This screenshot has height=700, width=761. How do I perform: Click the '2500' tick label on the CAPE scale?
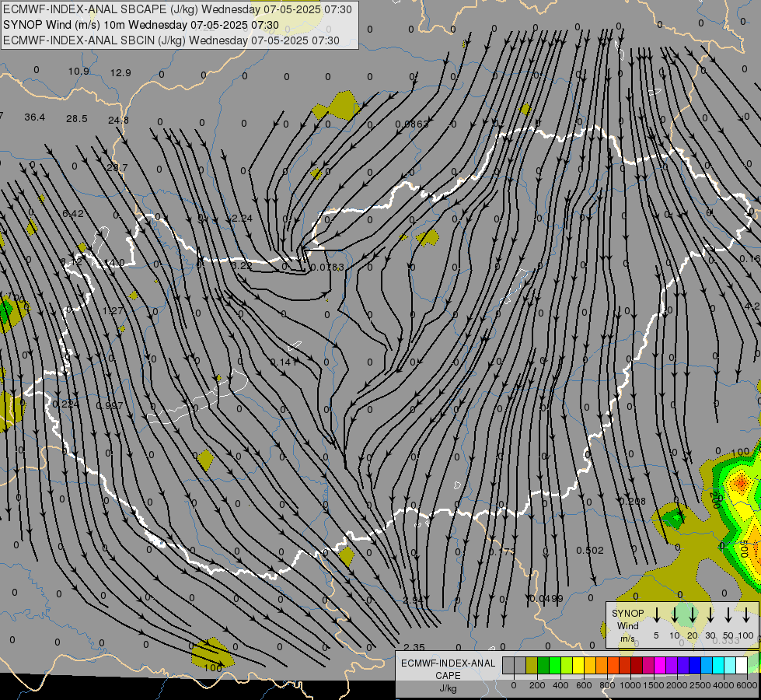point(700,685)
